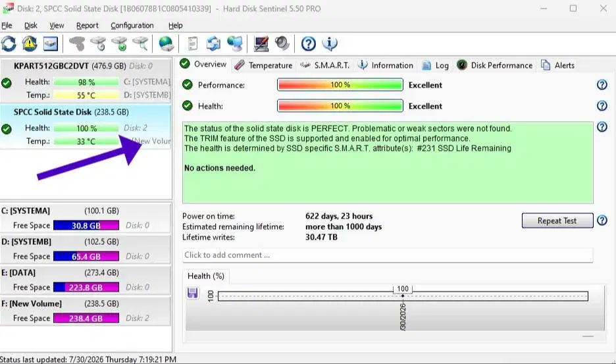Click the 30.8 GB free space bar

(x=86, y=225)
